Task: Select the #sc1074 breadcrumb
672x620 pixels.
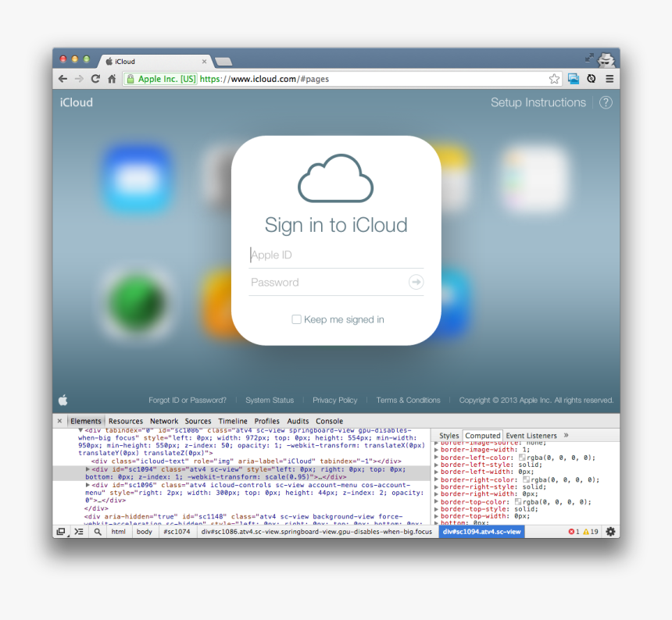Action: click(177, 532)
